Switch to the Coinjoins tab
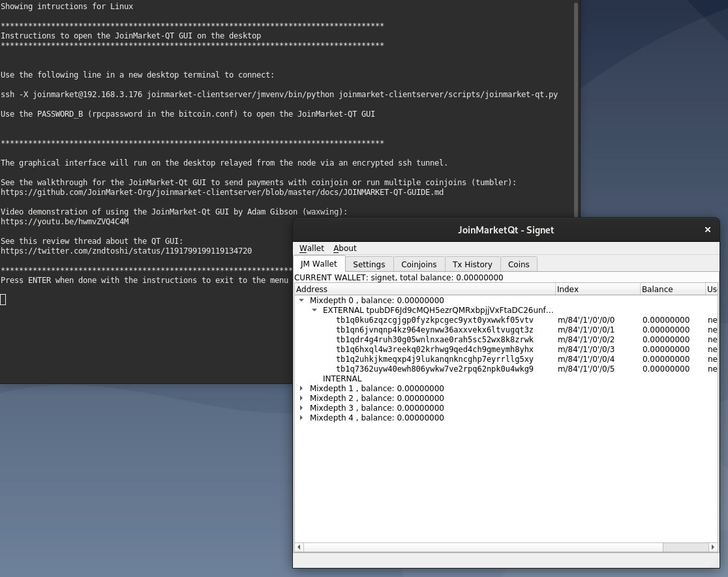728x577 pixels. tap(419, 264)
